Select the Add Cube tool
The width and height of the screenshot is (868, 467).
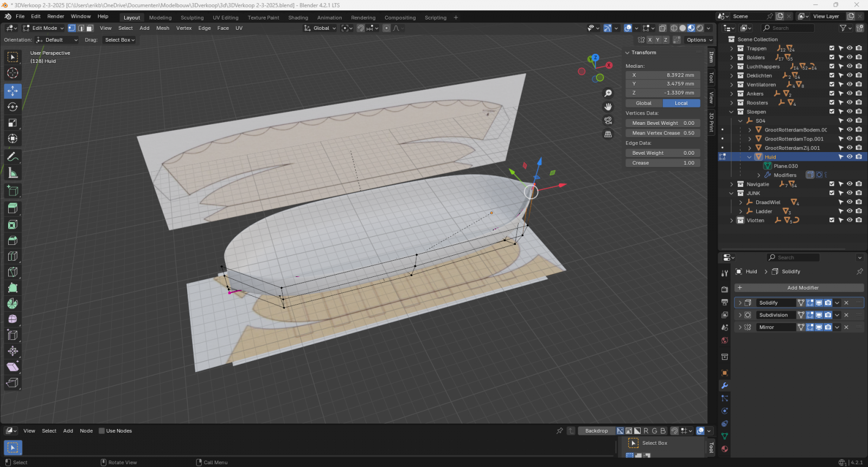(12, 191)
